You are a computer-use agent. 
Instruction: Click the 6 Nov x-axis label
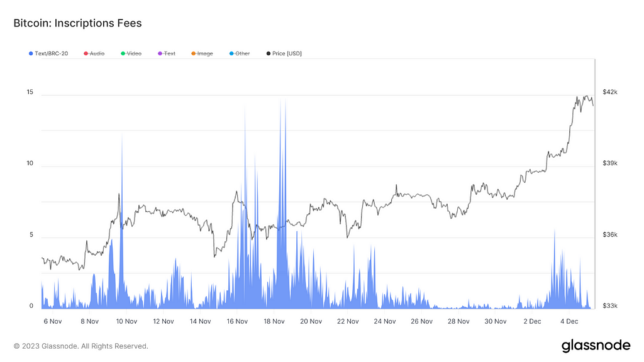pos(53,321)
